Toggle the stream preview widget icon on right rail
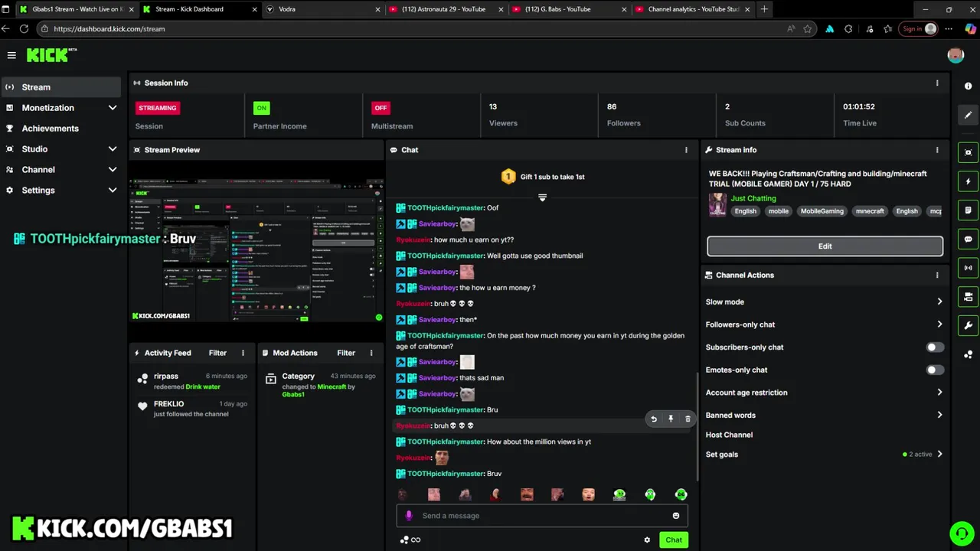This screenshot has width=980, height=551. pyautogui.click(x=969, y=152)
